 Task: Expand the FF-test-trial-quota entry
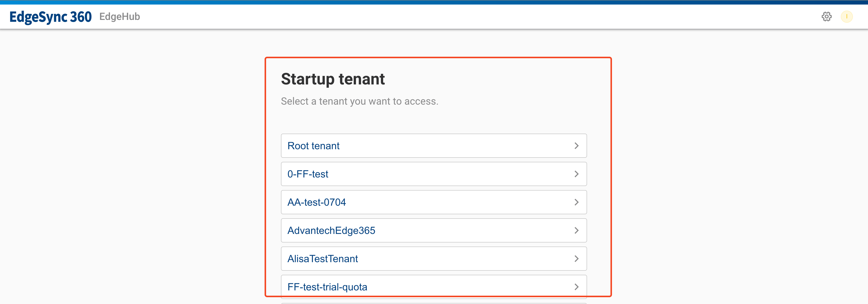577,286
